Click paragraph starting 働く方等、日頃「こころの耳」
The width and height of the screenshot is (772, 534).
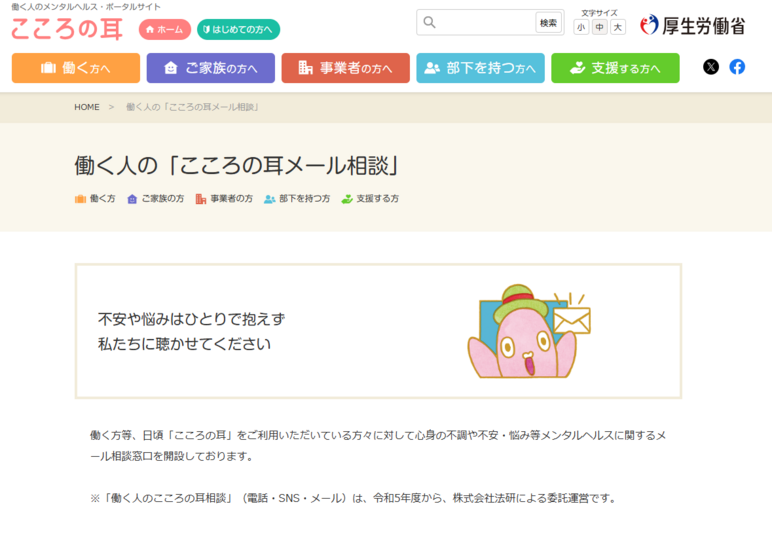pyautogui.click(x=378, y=445)
